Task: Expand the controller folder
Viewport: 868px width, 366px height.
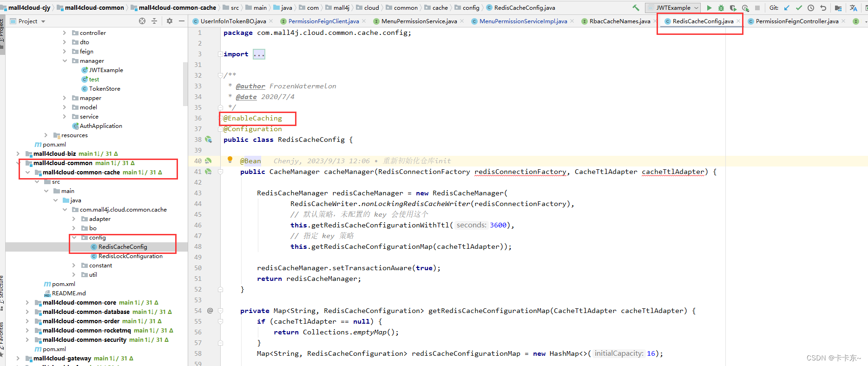Action: tap(65, 33)
